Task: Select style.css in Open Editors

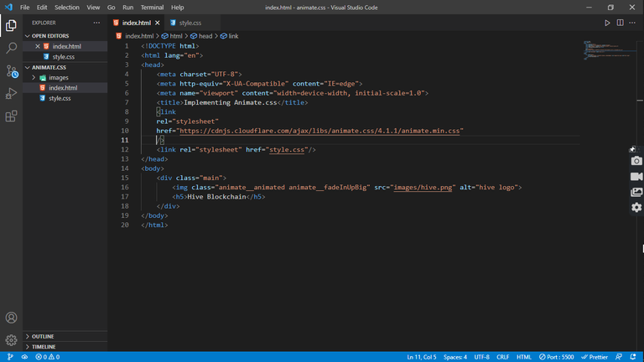Action: (63, 57)
